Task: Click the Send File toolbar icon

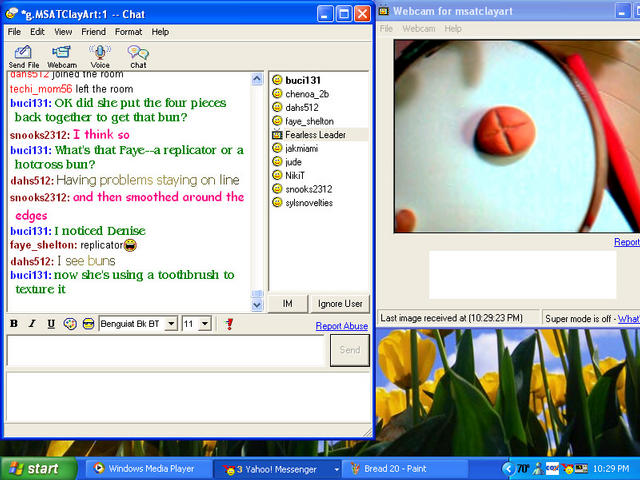Action: (23, 57)
